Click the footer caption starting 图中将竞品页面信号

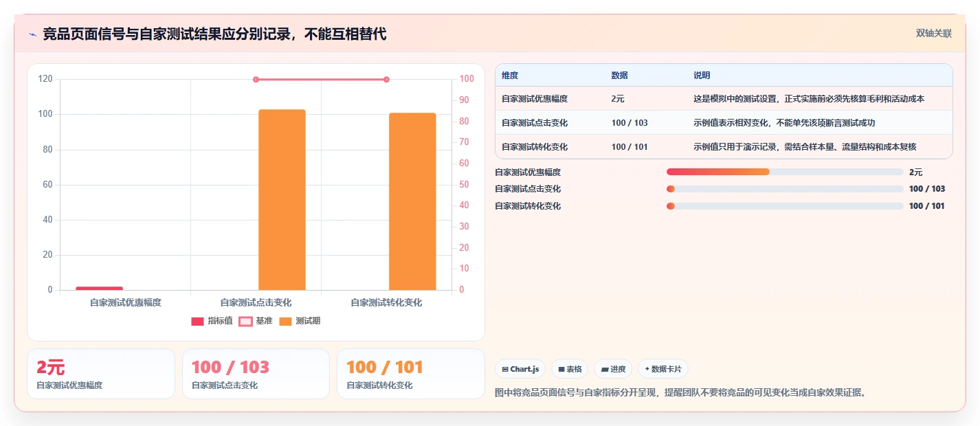pos(680,393)
